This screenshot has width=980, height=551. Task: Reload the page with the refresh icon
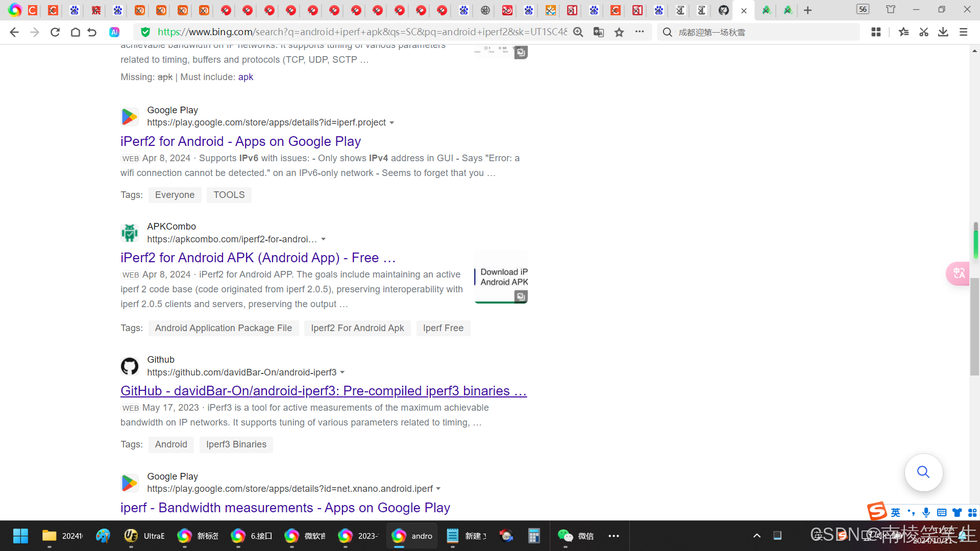[55, 32]
